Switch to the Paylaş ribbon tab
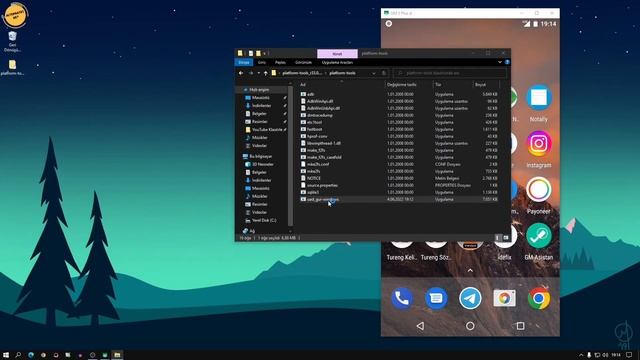This screenshot has width=640, height=360. [x=280, y=62]
